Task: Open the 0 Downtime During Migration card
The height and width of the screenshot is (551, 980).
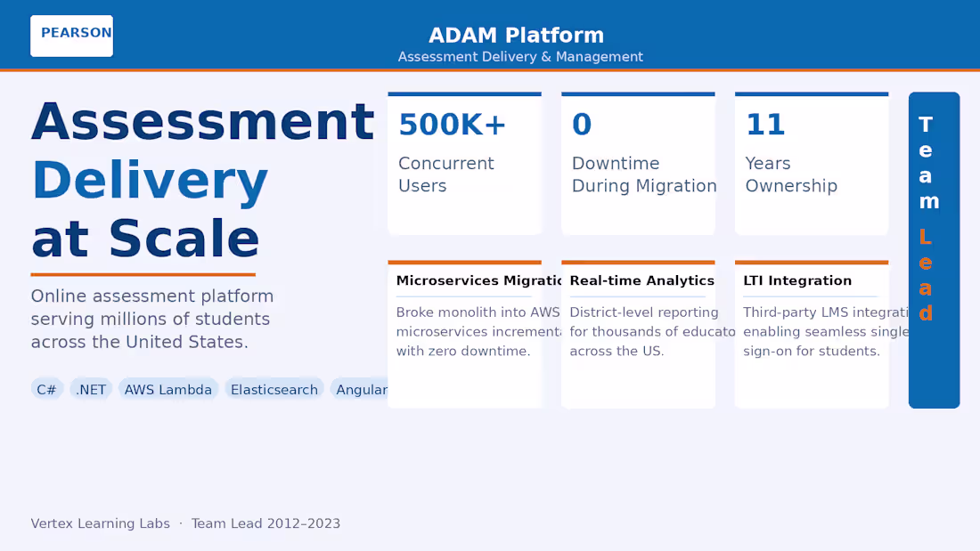Action: pos(638,164)
